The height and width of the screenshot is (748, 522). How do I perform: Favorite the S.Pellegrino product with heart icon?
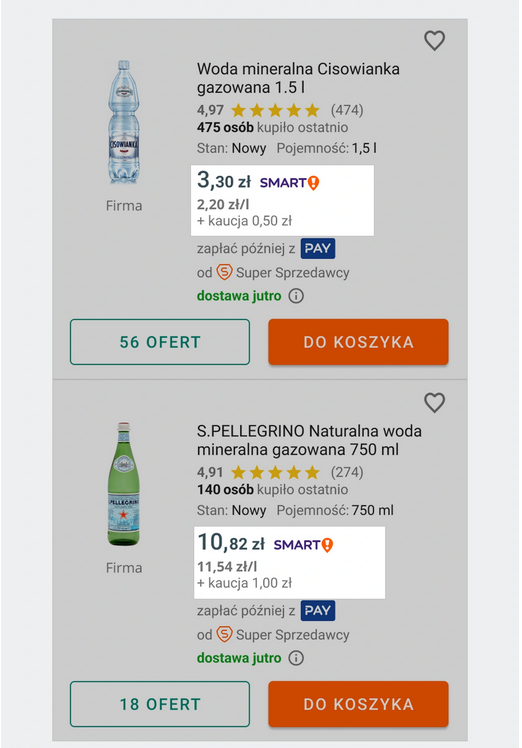tap(434, 403)
